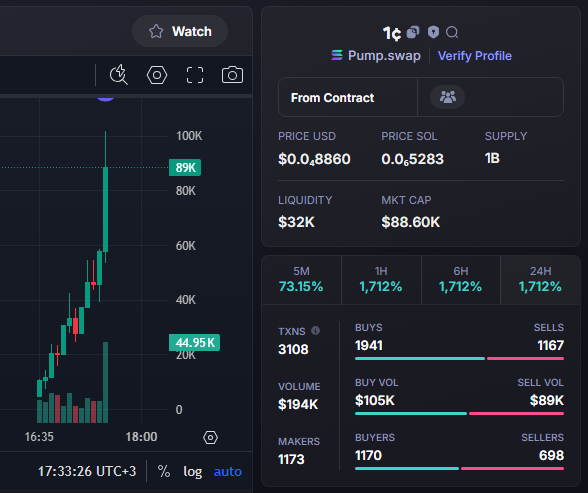The height and width of the screenshot is (493, 588).
Task: Click the MKT CAP value $88.60K
Action: [x=411, y=222]
